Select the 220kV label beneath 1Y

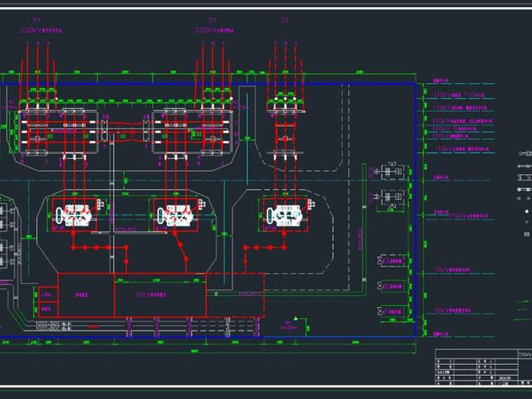tap(41, 30)
